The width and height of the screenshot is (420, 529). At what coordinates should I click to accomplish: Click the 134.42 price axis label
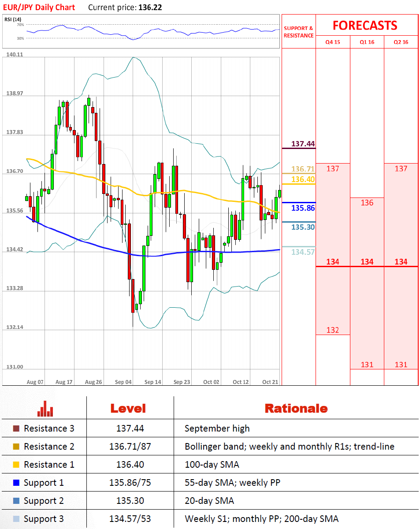click(15, 249)
